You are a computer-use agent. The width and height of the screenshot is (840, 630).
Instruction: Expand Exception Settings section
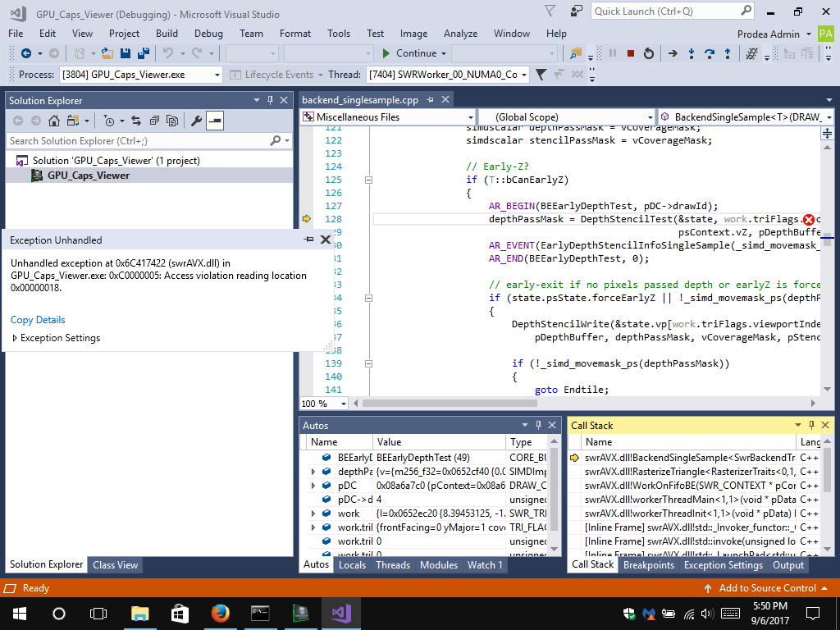[x=16, y=338]
